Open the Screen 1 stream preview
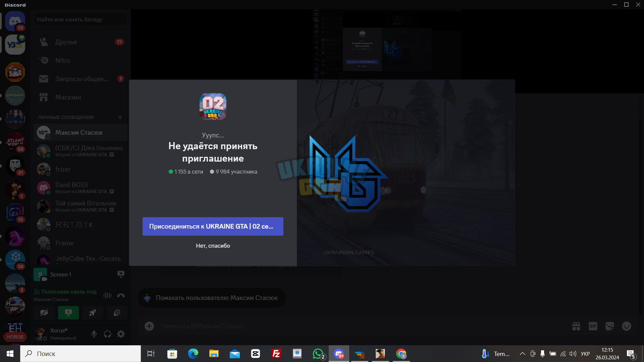The height and width of the screenshot is (362, 644). 40,275
